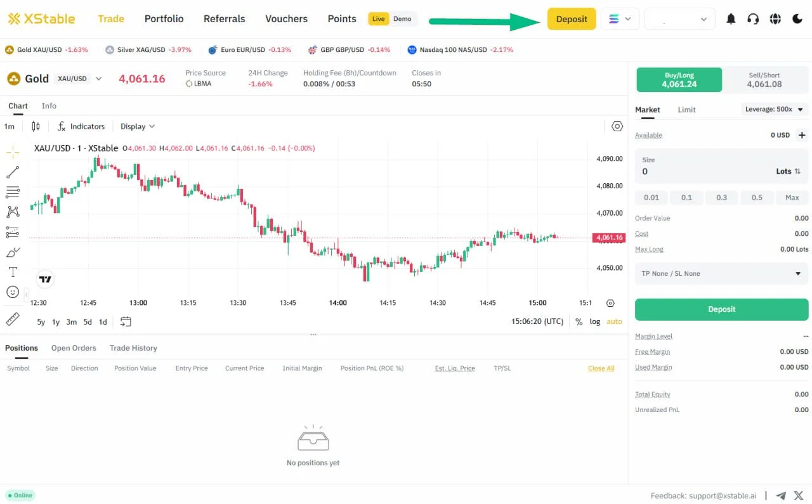Select the chart pattern tool

click(x=13, y=212)
